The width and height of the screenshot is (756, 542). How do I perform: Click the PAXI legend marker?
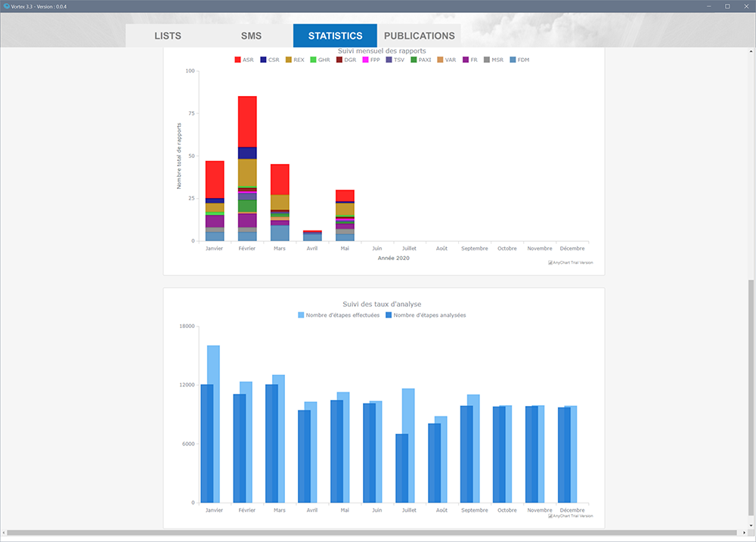tap(414, 60)
